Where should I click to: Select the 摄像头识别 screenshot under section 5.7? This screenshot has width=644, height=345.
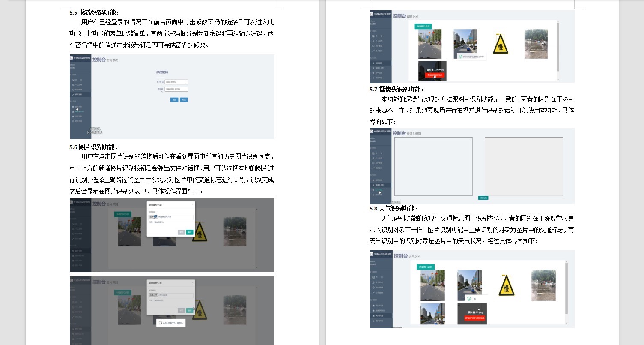click(x=472, y=166)
